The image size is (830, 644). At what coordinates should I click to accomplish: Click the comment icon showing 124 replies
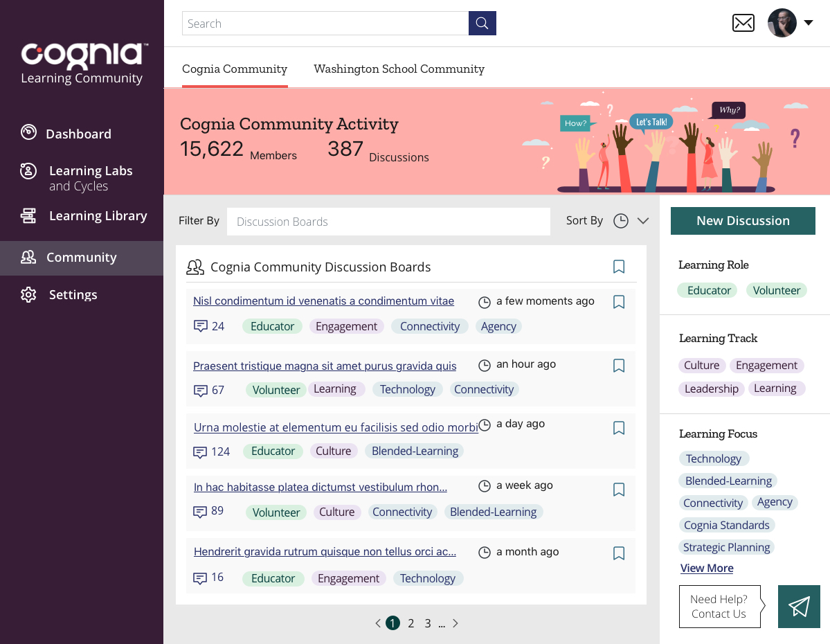point(200,451)
